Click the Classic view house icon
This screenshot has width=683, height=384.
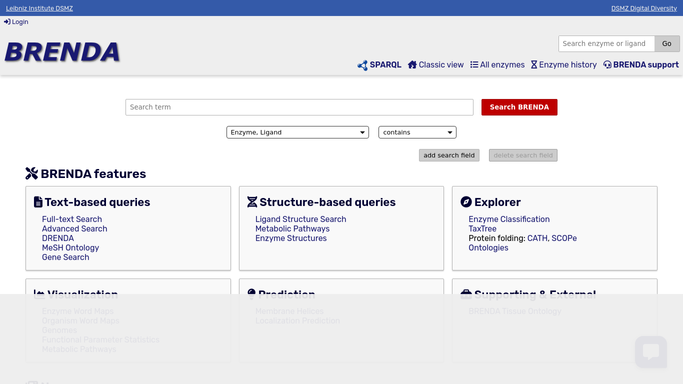[x=412, y=65]
